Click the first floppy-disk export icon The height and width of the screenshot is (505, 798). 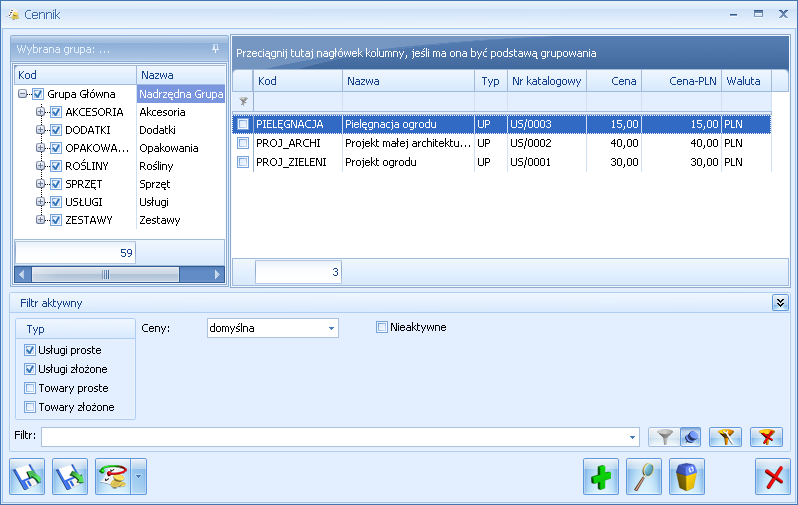(27, 476)
